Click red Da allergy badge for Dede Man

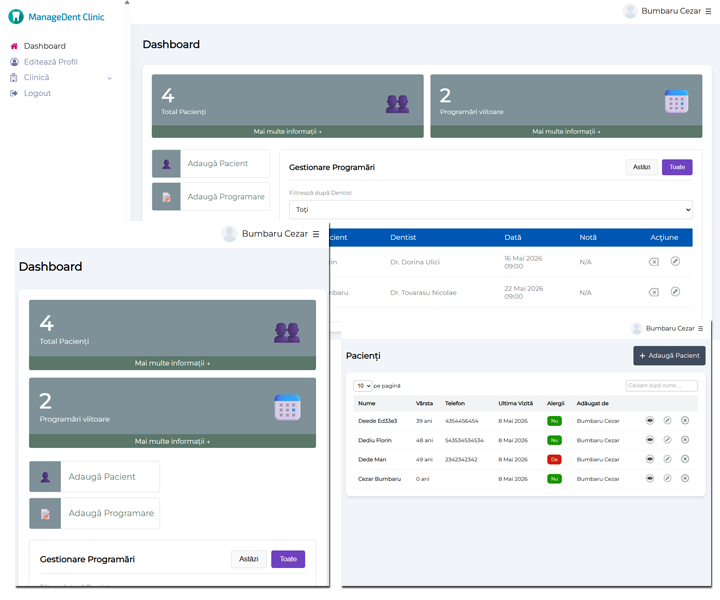point(554,460)
